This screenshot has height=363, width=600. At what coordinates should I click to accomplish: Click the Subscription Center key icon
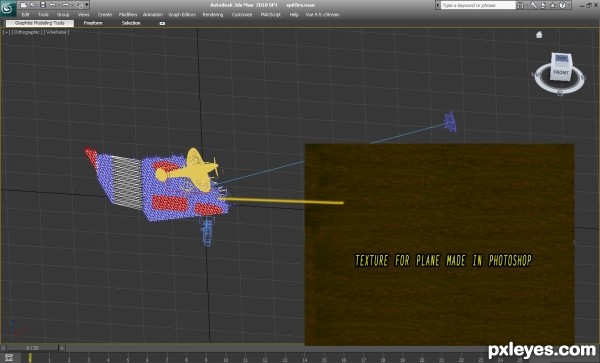pyautogui.click(x=533, y=5)
